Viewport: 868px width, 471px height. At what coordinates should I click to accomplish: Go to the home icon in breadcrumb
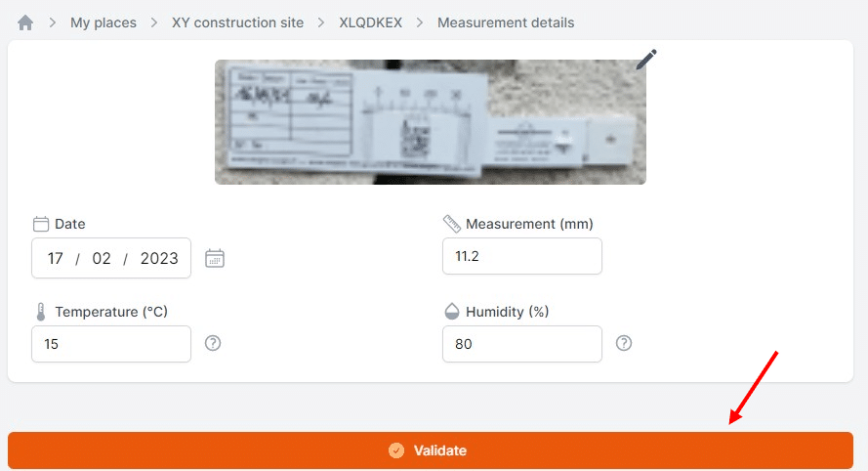pos(25,22)
